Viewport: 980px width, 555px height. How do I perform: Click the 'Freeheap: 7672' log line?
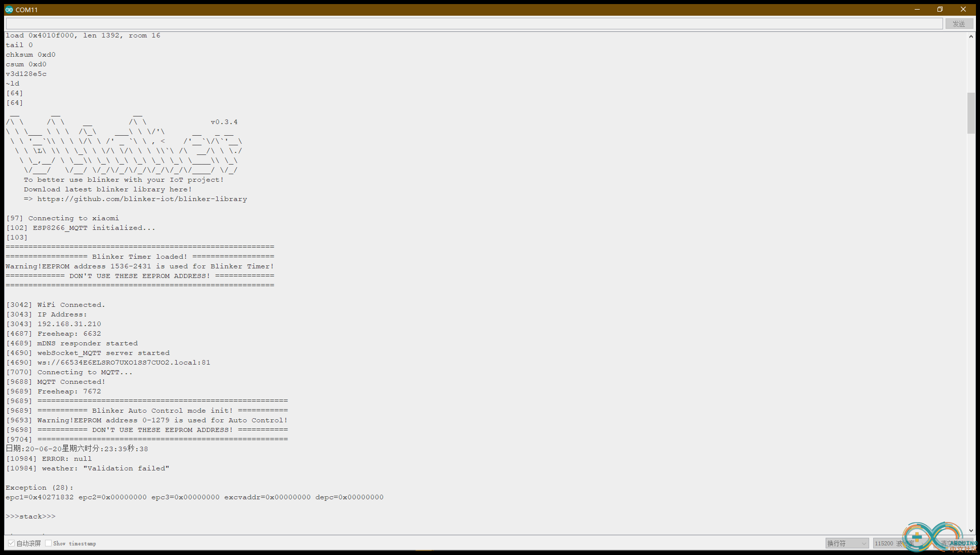point(54,391)
